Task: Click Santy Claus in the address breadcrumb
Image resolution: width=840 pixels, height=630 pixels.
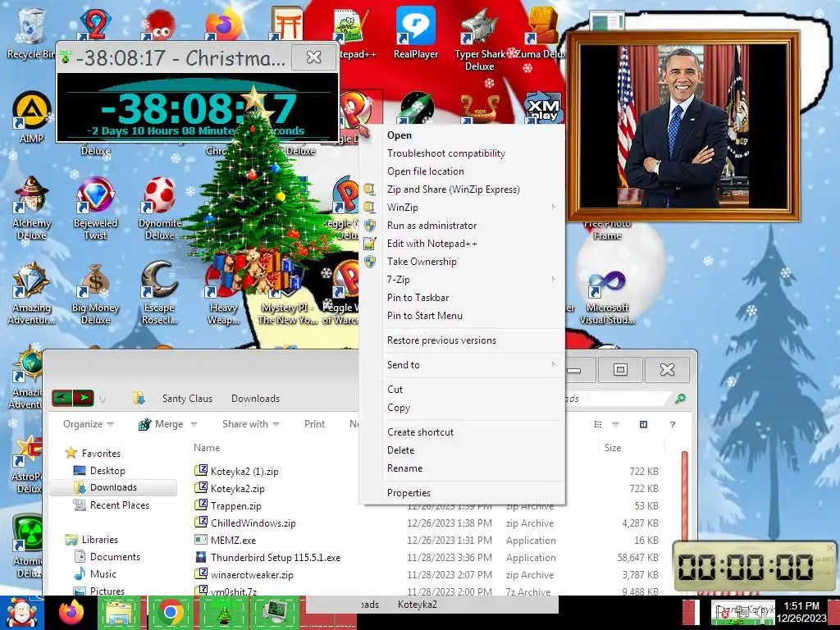Action: tap(187, 399)
